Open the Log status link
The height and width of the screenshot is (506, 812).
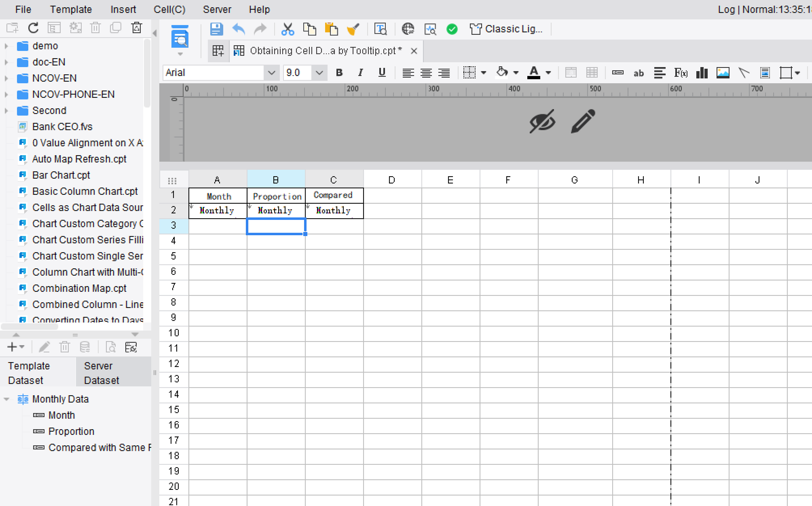point(726,9)
